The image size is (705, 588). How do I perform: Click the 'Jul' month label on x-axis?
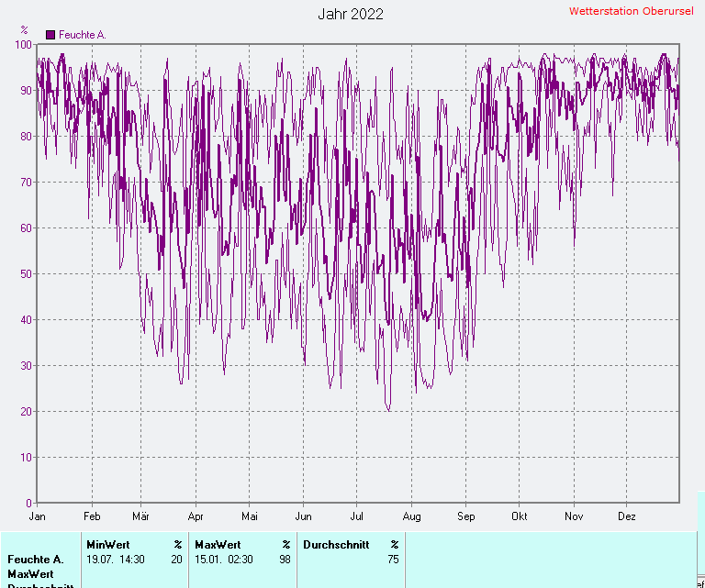click(x=356, y=516)
